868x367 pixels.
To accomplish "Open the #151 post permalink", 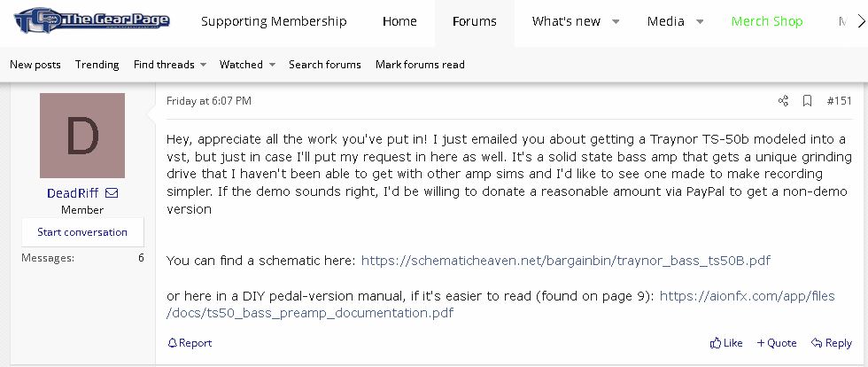I will pos(839,101).
